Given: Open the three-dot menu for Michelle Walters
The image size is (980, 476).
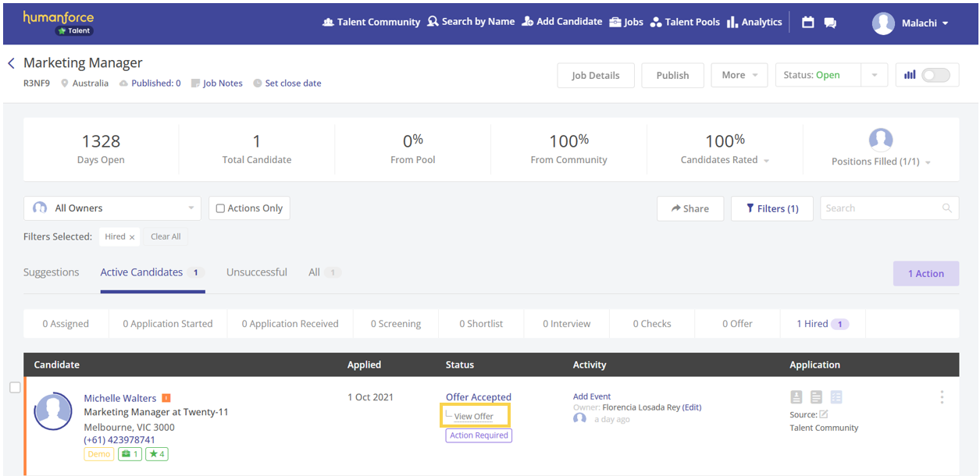Looking at the screenshot, I should pos(942,397).
